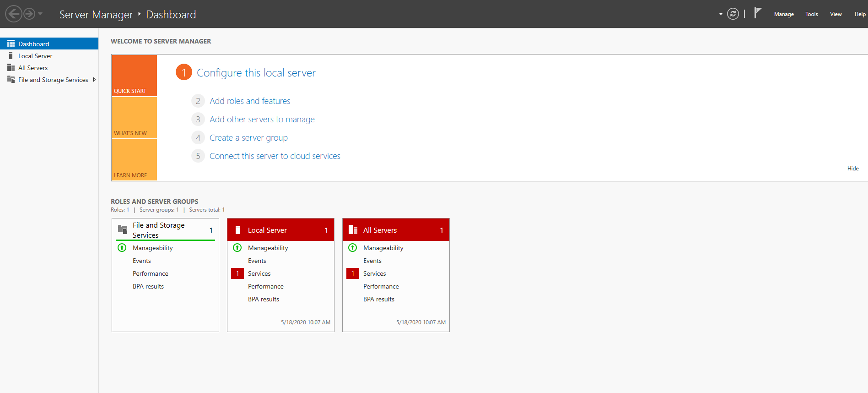Expand the File and Storage Services sidebar item
Screen dimensions: 868x393
click(x=95, y=80)
